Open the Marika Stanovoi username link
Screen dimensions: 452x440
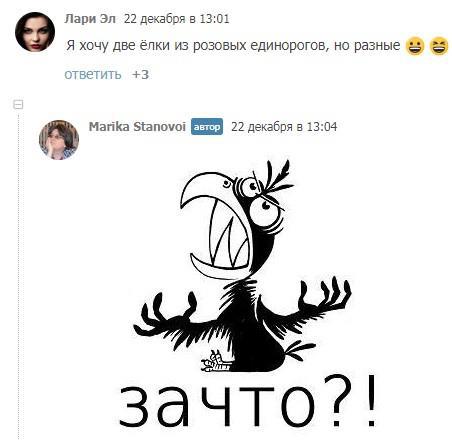tap(137, 127)
